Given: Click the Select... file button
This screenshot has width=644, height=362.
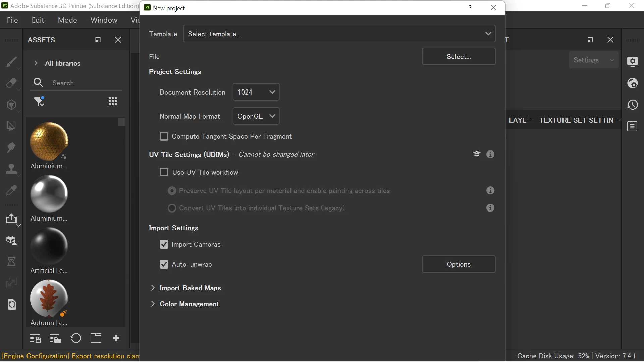Looking at the screenshot, I should [x=459, y=57].
